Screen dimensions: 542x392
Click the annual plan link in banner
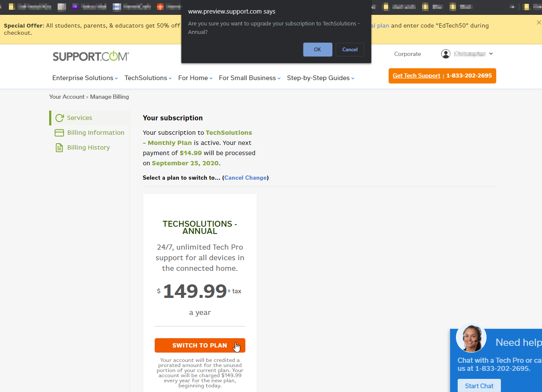tap(380, 25)
